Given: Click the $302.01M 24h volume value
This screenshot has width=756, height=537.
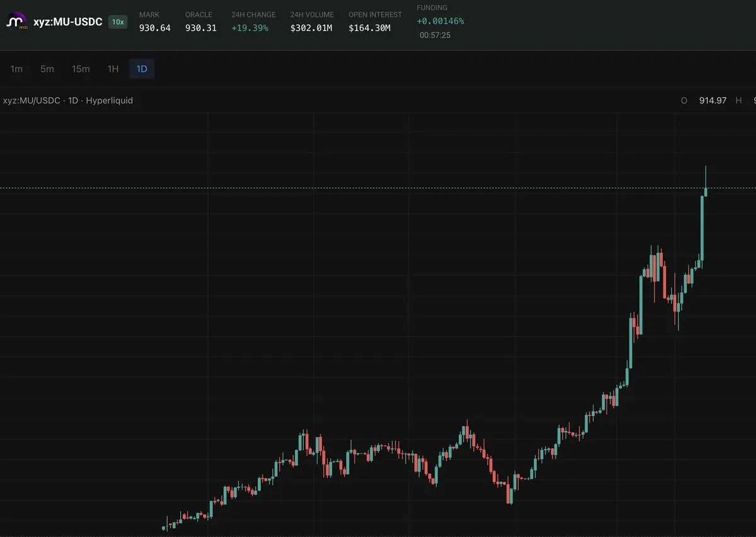Looking at the screenshot, I should (x=311, y=28).
